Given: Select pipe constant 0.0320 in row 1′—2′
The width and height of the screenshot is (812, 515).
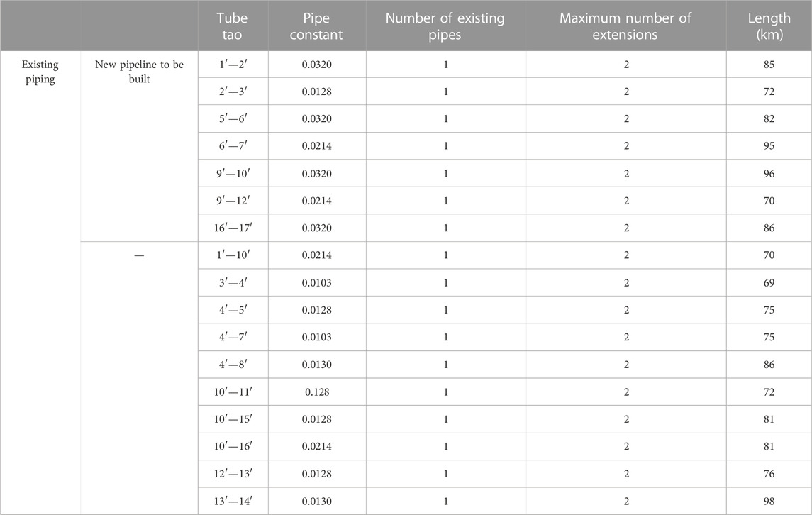Looking at the screenshot, I should tap(317, 65).
